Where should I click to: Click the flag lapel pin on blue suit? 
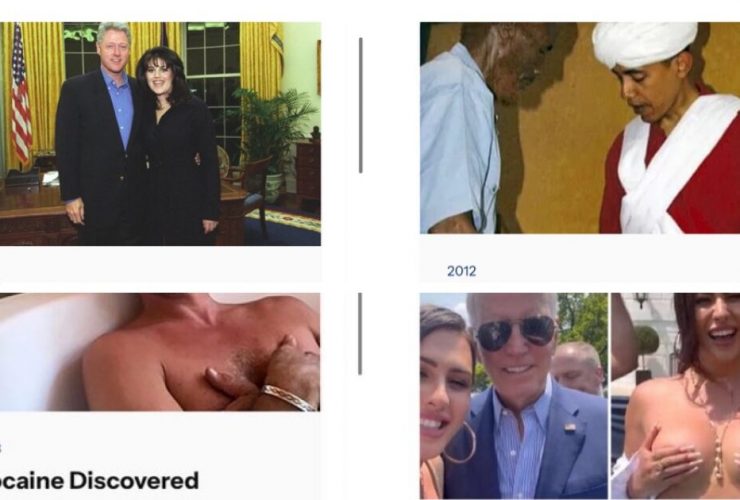[x=570, y=427]
